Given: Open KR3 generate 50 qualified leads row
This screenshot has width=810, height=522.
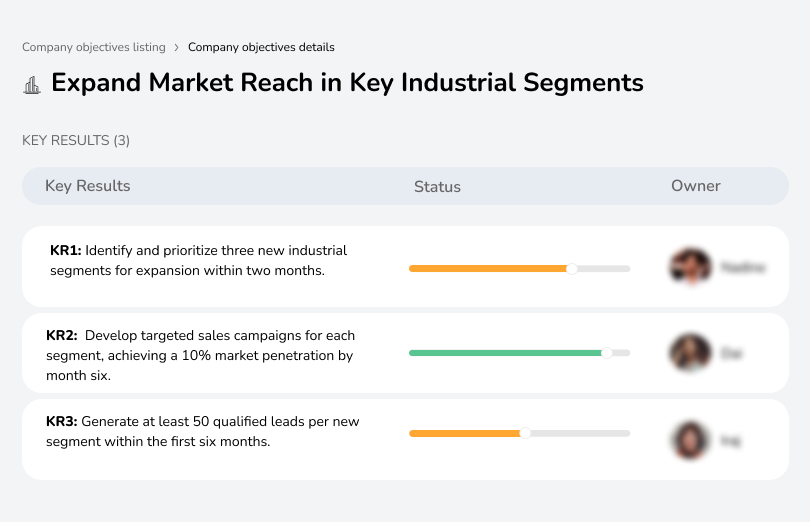Looking at the screenshot, I should coord(405,439).
